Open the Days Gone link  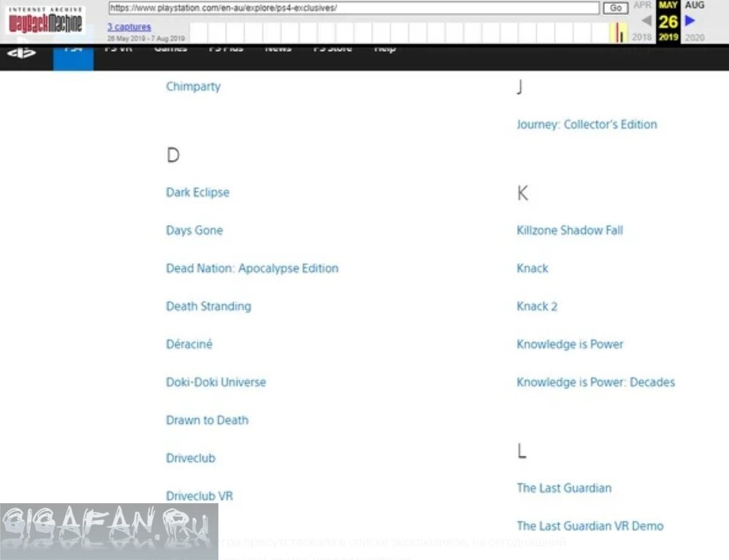pyautogui.click(x=194, y=231)
